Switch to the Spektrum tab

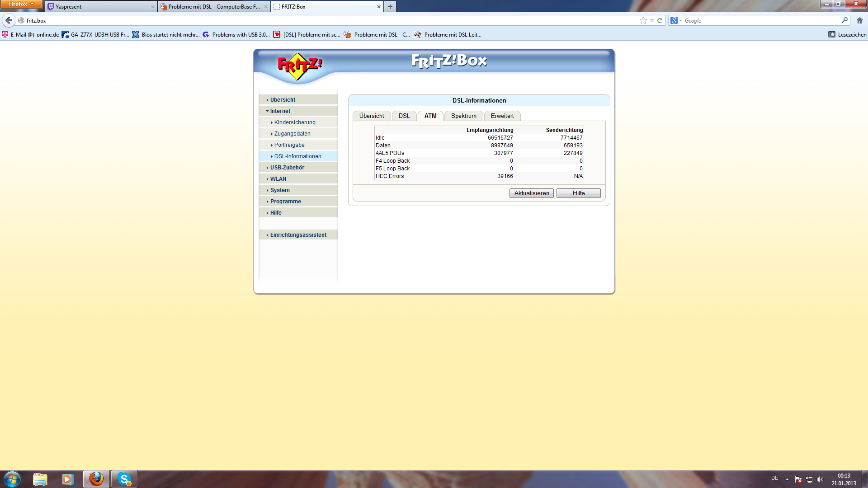coord(463,116)
